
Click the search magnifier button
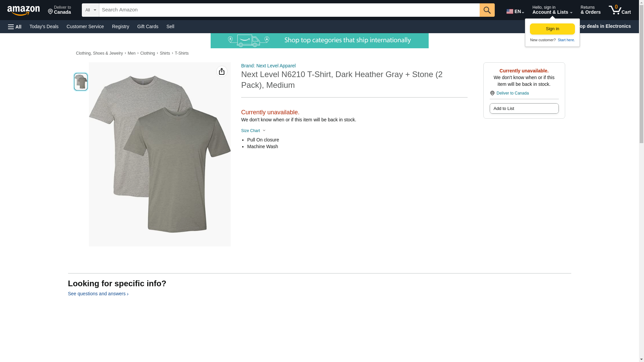pyautogui.click(x=487, y=10)
